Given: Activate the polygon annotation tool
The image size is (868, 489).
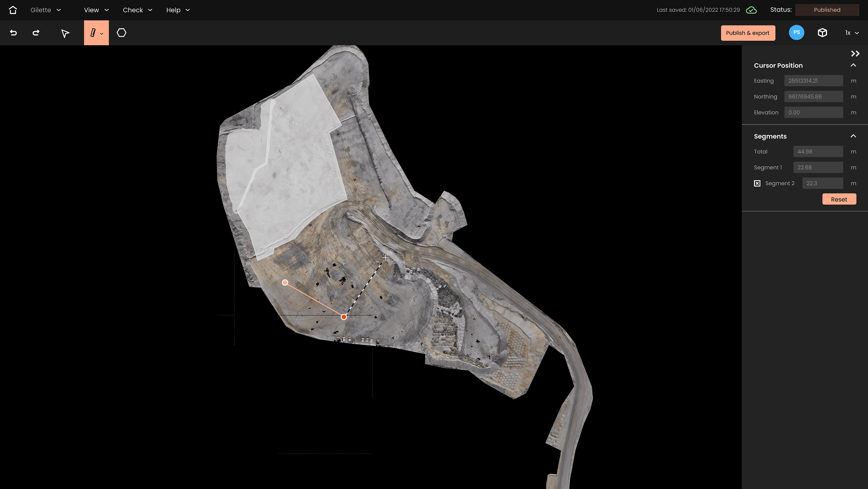Looking at the screenshot, I should click(122, 33).
